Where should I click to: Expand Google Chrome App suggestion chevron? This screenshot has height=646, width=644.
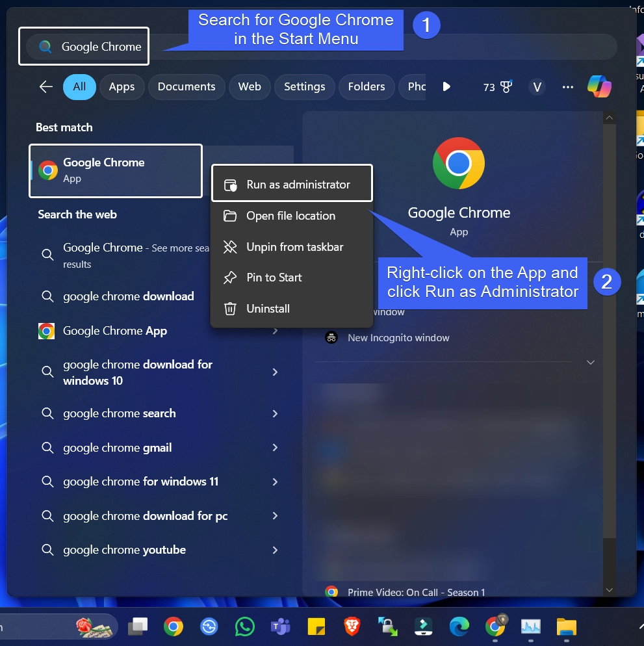click(x=276, y=331)
